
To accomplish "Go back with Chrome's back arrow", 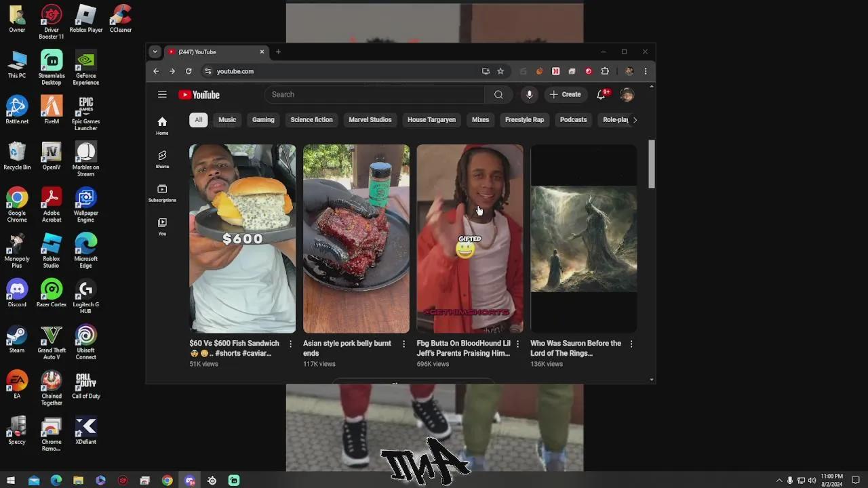I will tap(156, 71).
